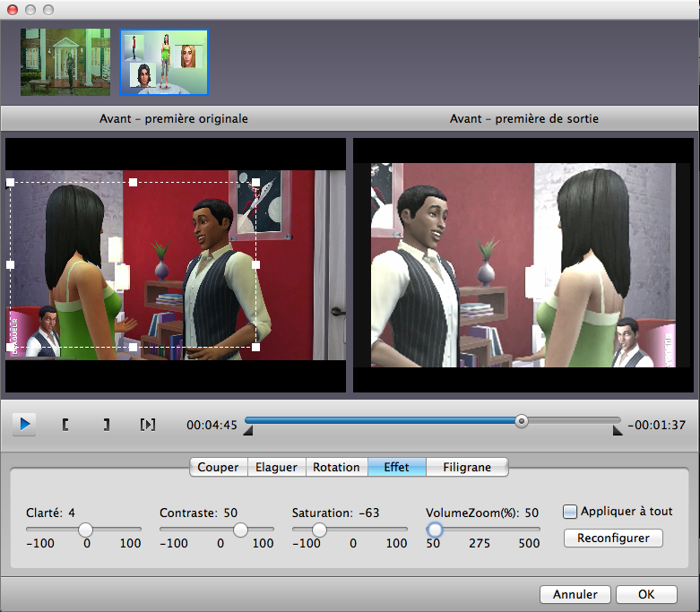Click the Annuler button
Image resolution: width=700 pixels, height=612 pixels.
[575, 594]
